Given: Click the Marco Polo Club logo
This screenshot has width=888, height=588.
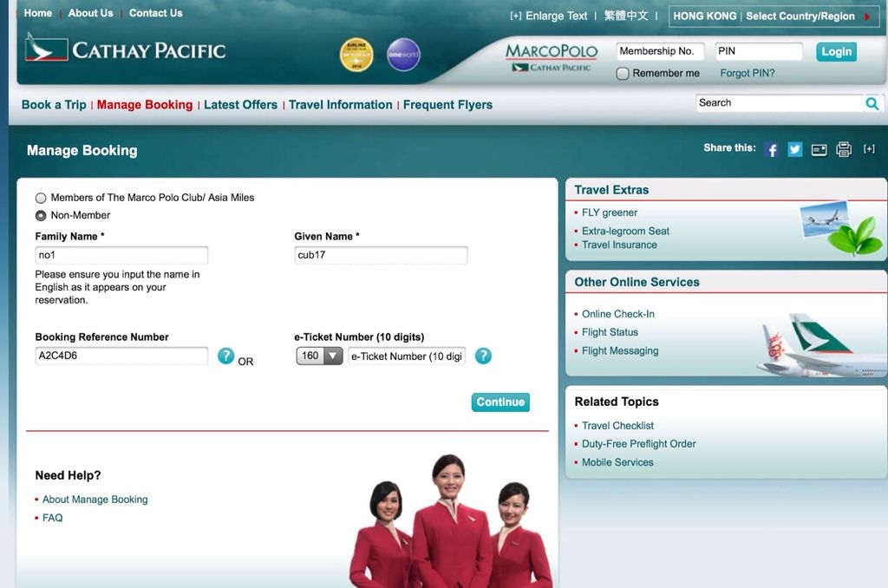Looking at the screenshot, I should (551, 57).
